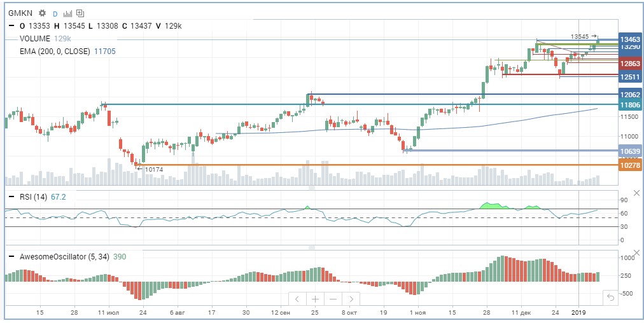Select the VOLUME indicator label

(35, 39)
